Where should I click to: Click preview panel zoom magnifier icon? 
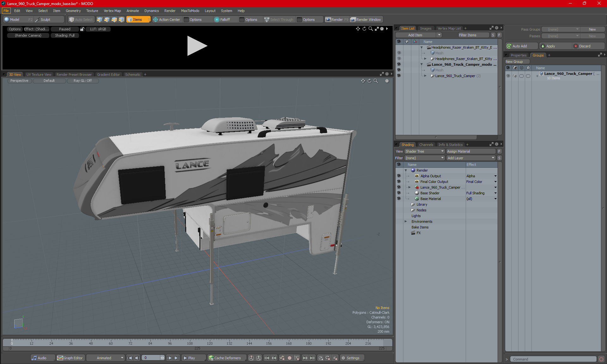(x=371, y=29)
